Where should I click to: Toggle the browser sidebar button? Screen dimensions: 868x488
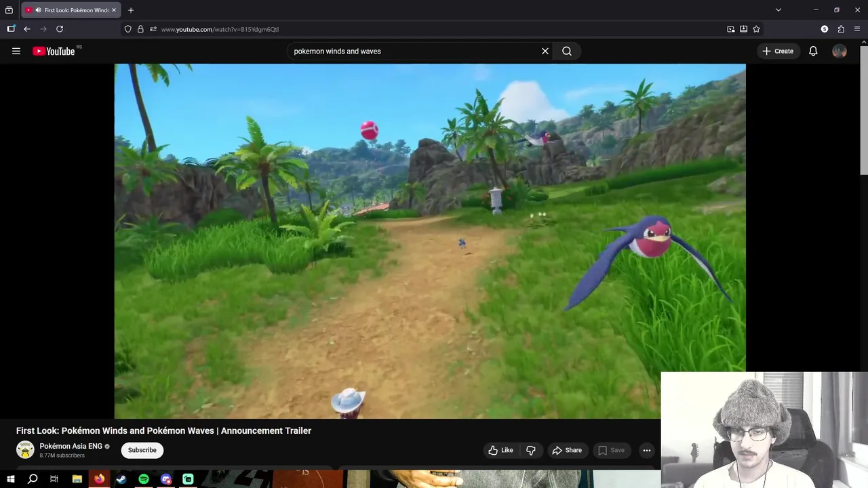[11, 29]
